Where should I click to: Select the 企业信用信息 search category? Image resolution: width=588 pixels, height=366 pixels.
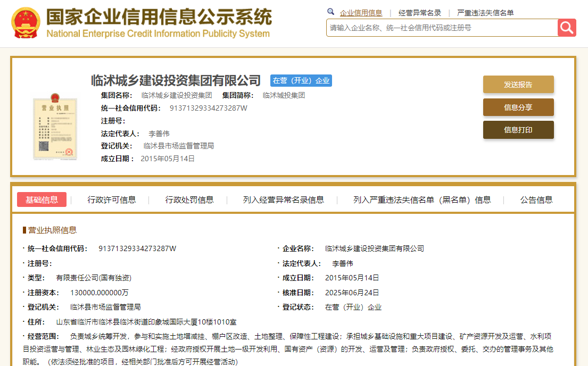pyautogui.click(x=361, y=13)
